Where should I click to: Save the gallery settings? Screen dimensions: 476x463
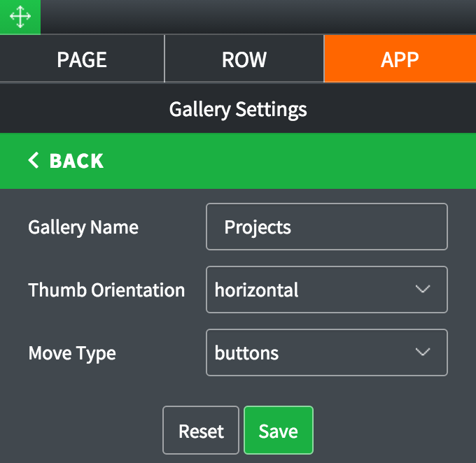click(278, 431)
